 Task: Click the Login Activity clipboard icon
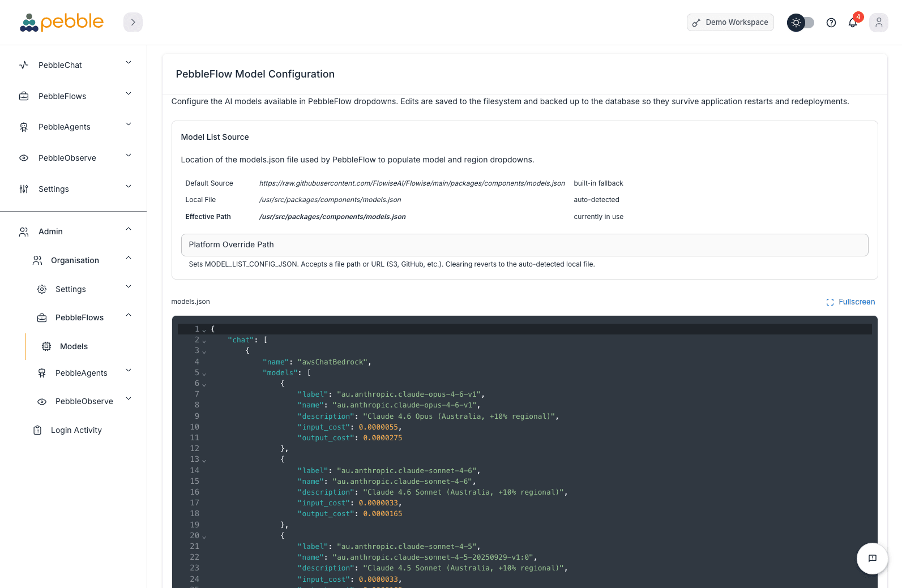37,430
